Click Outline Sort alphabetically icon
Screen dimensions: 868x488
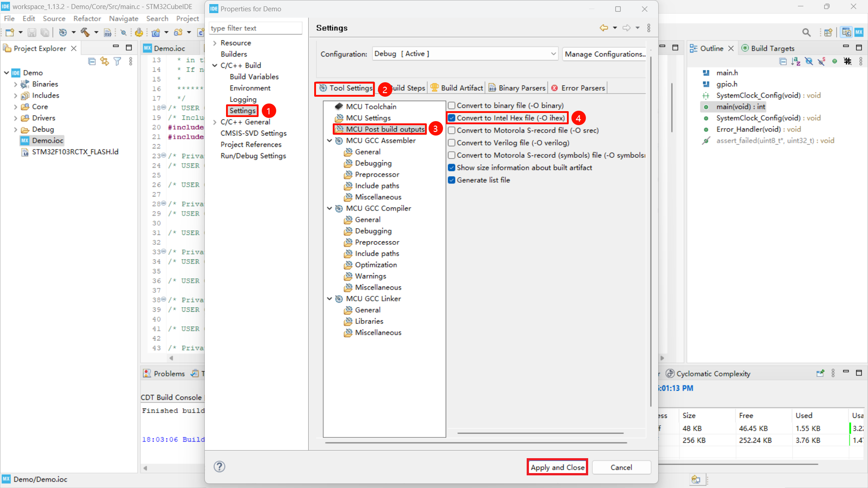[x=796, y=61]
